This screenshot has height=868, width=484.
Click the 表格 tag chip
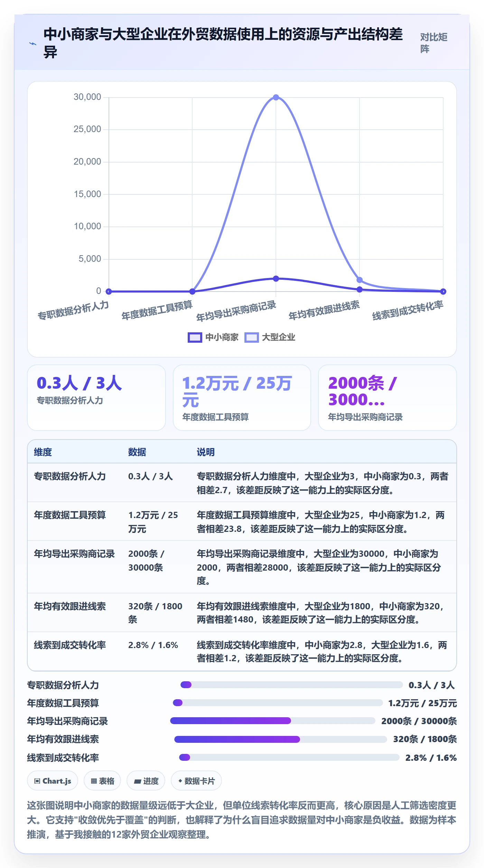pos(102,781)
